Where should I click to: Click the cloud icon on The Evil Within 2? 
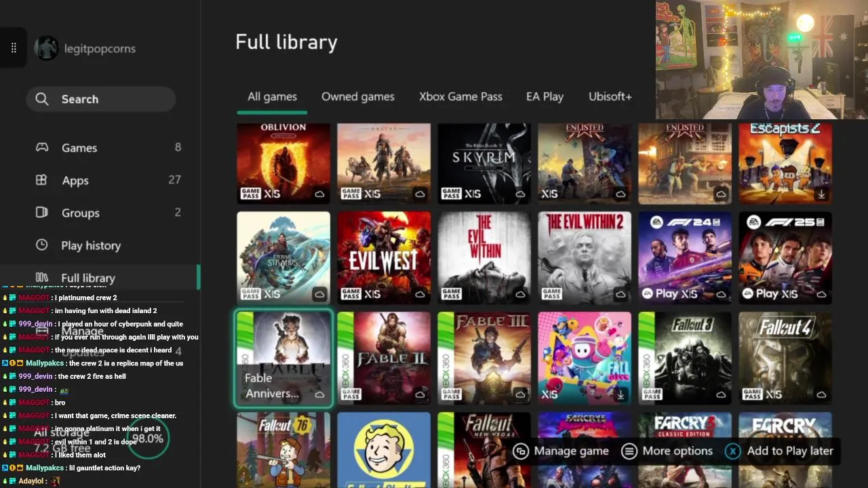pos(620,294)
